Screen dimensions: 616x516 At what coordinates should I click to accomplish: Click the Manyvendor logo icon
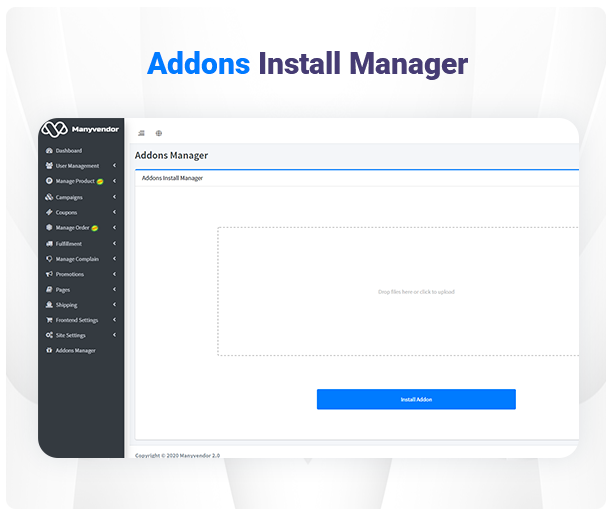point(55,129)
